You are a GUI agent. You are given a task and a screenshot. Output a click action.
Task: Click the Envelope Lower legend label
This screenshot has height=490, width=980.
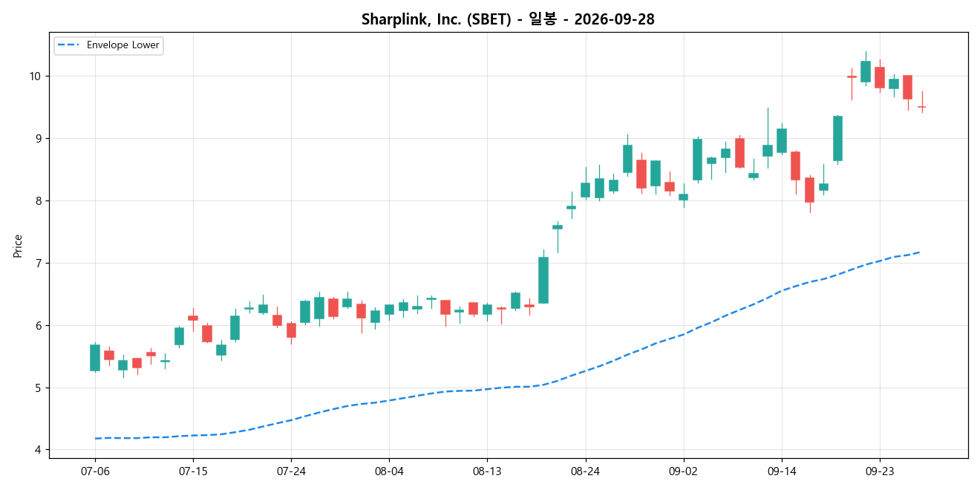123,45
